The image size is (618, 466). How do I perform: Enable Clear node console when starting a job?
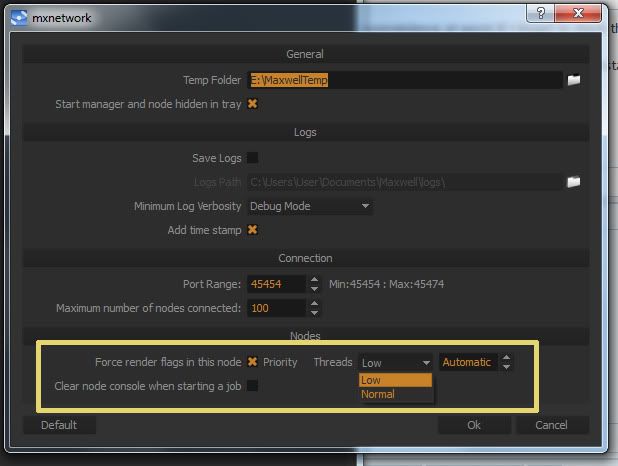(x=252, y=386)
